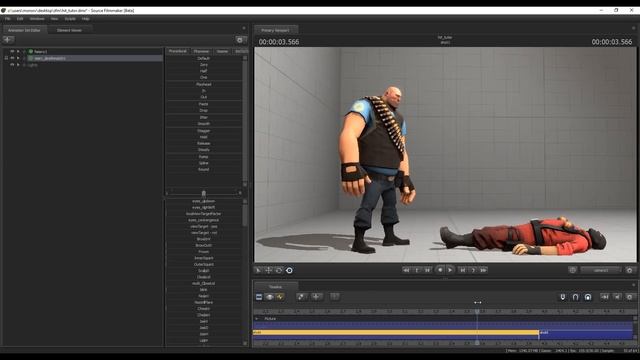
Task: Toggle visibility eye for Lights group
Action: (12, 64)
